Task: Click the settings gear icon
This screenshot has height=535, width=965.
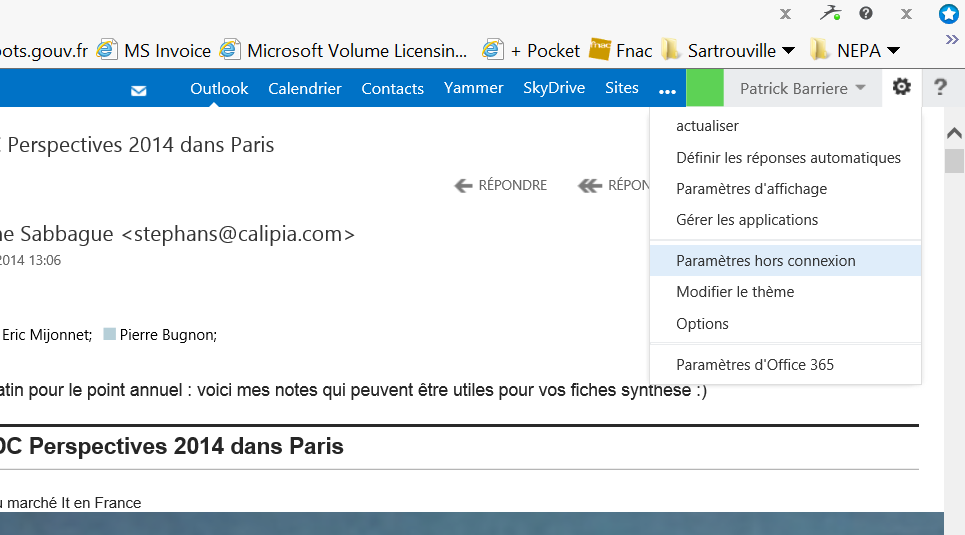Action: coord(902,88)
